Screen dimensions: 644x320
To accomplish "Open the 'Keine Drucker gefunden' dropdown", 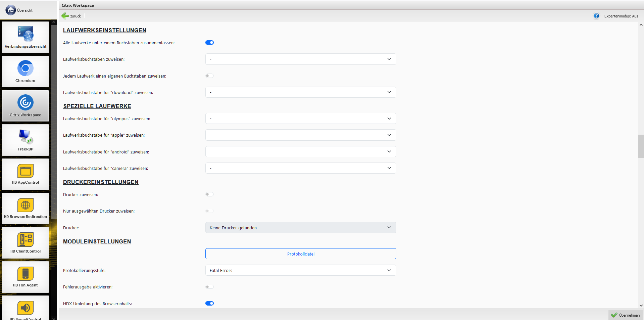I will point(301,228).
